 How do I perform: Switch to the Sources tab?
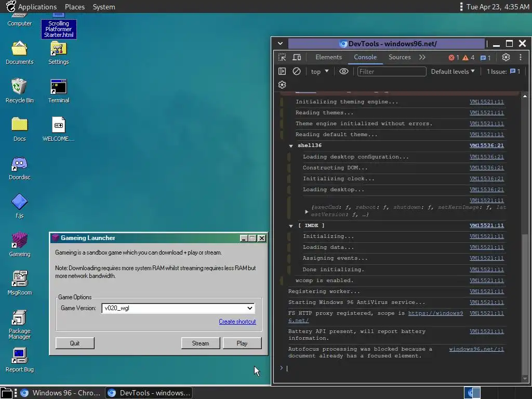400,57
